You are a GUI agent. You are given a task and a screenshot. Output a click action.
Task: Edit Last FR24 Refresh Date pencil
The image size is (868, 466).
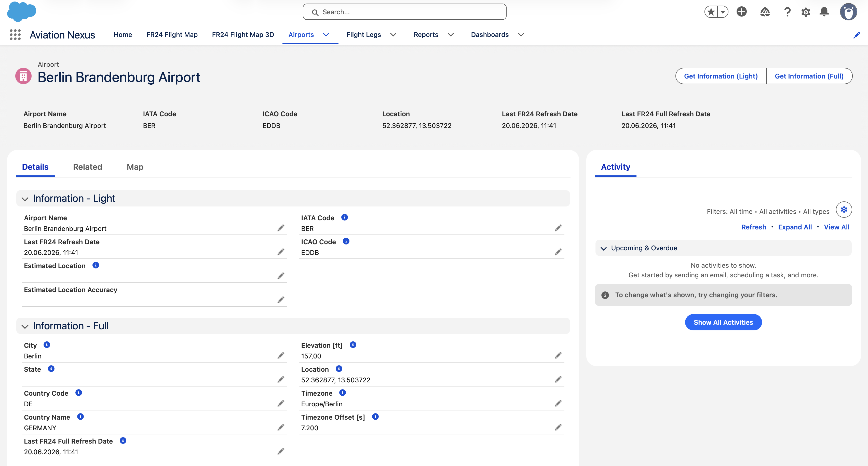(281, 252)
